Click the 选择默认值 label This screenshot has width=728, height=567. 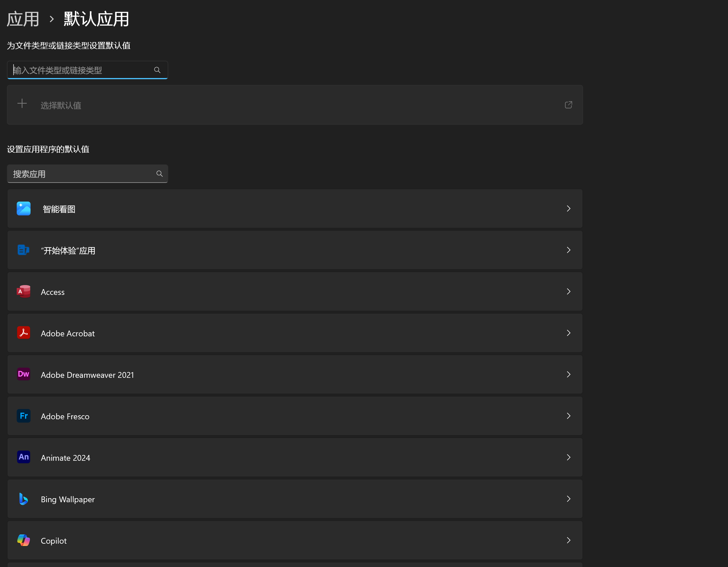61,105
